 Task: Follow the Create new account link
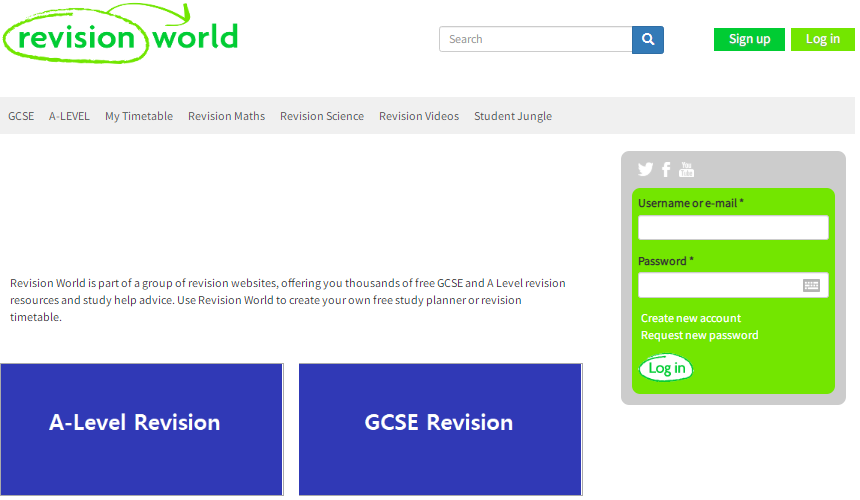click(x=691, y=319)
